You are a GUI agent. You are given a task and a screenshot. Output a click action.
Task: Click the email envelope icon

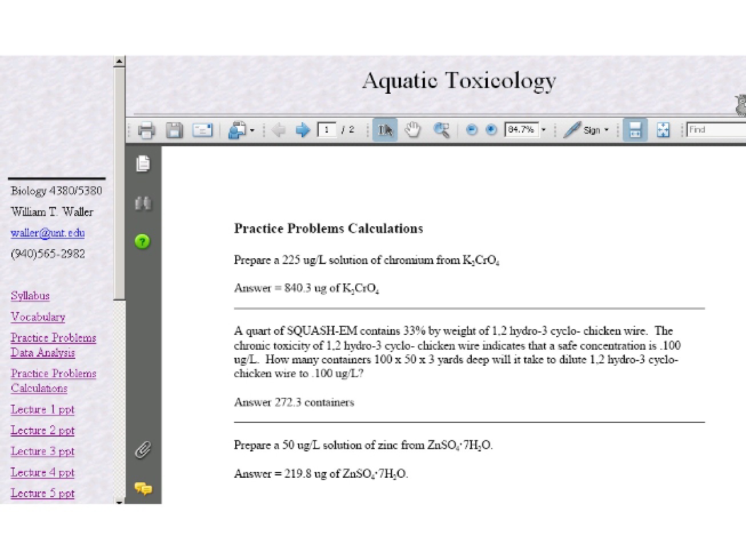[202, 130]
